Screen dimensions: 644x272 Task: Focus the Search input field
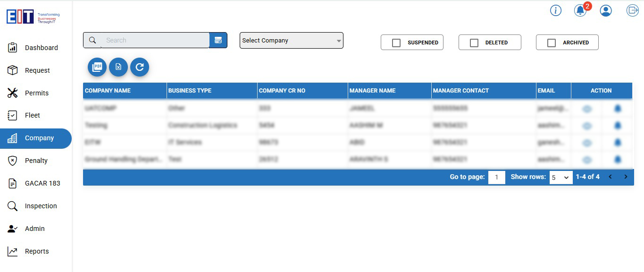(x=155, y=41)
